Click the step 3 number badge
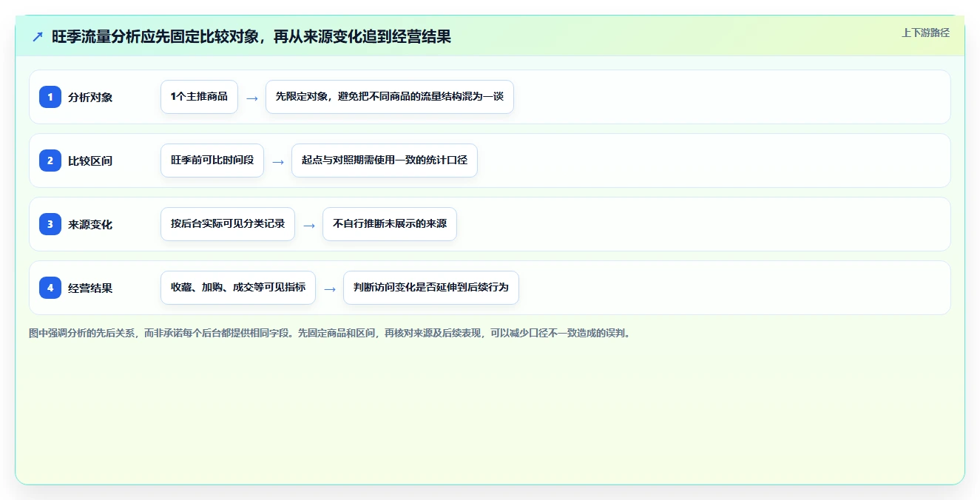 [x=50, y=224]
